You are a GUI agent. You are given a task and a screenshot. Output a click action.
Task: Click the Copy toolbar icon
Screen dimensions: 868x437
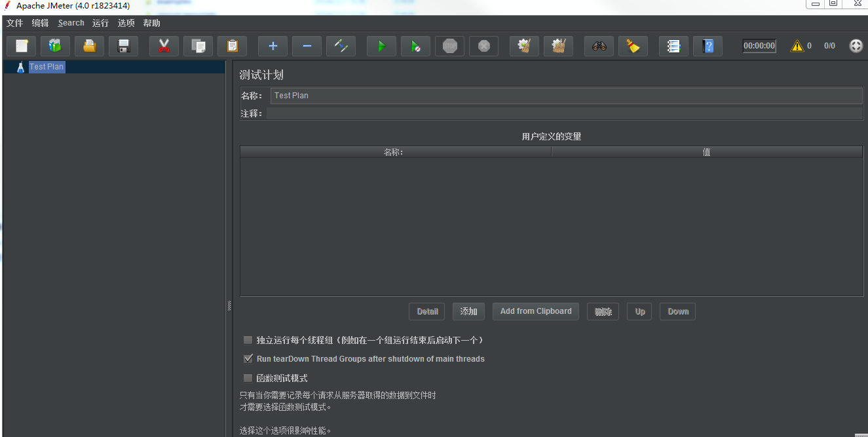pyautogui.click(x=198, y=46)
